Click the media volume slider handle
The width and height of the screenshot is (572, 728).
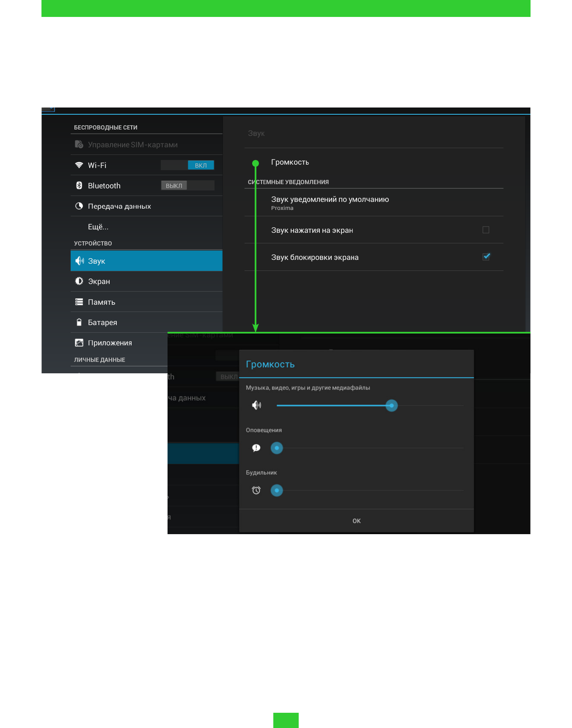click(x=392, y=405)
